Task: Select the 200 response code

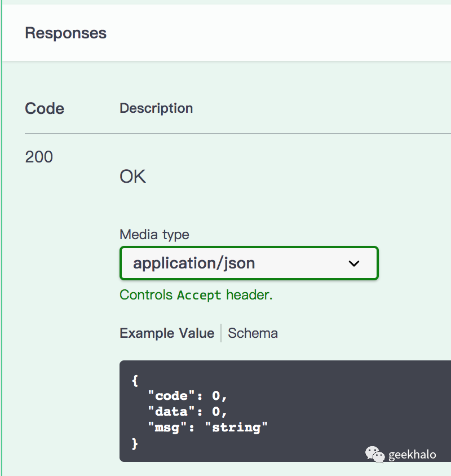Action: (x=39, y=157)
